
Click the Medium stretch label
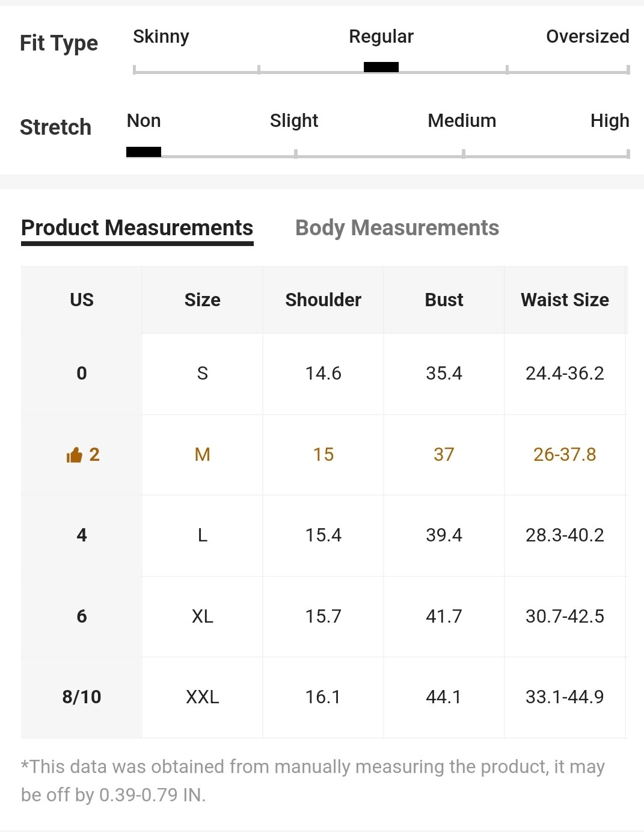coord(462,121)
